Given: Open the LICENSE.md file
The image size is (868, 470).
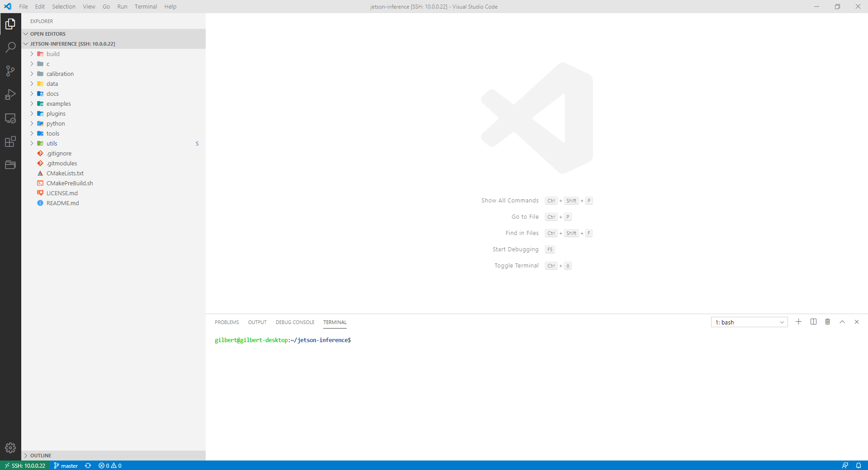Looking at the screenshot, I should [113, 193].
